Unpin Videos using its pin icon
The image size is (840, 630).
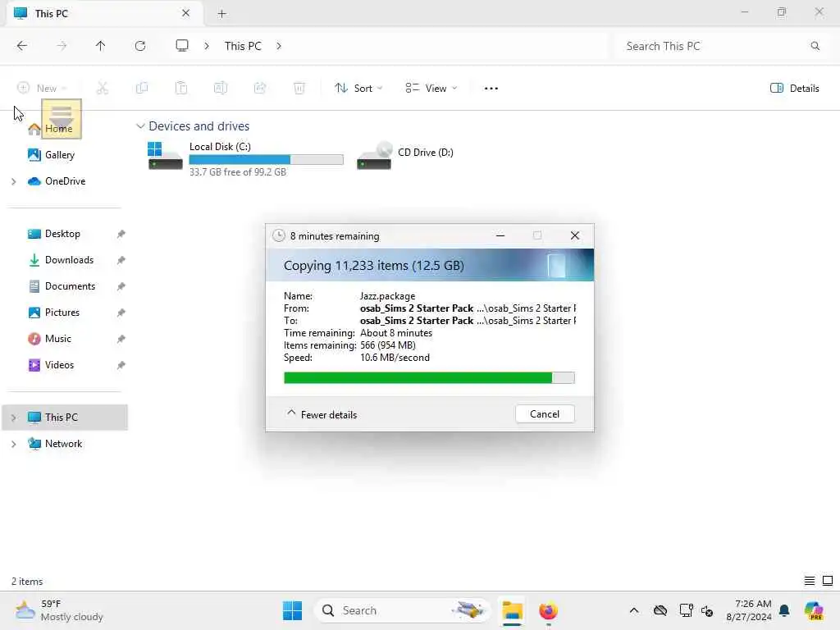[121, 365]
